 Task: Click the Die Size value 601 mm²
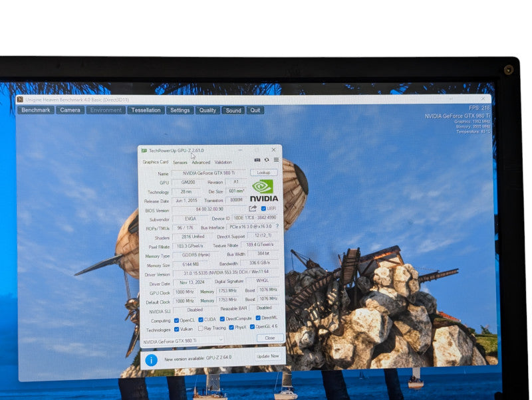tap(237, 191)
